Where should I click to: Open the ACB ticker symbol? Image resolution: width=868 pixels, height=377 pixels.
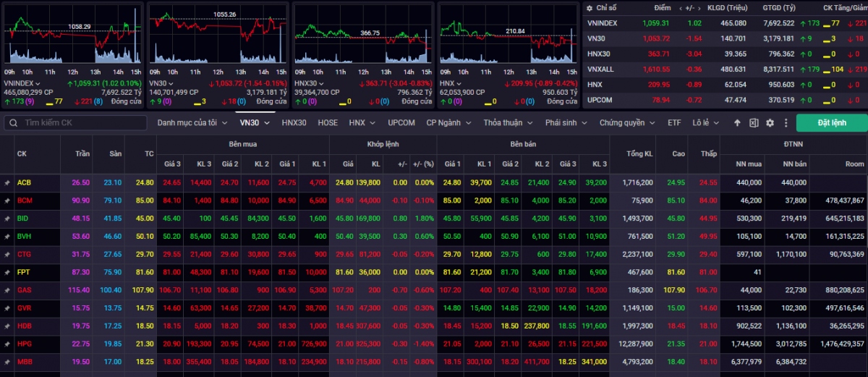pos(24,182)
